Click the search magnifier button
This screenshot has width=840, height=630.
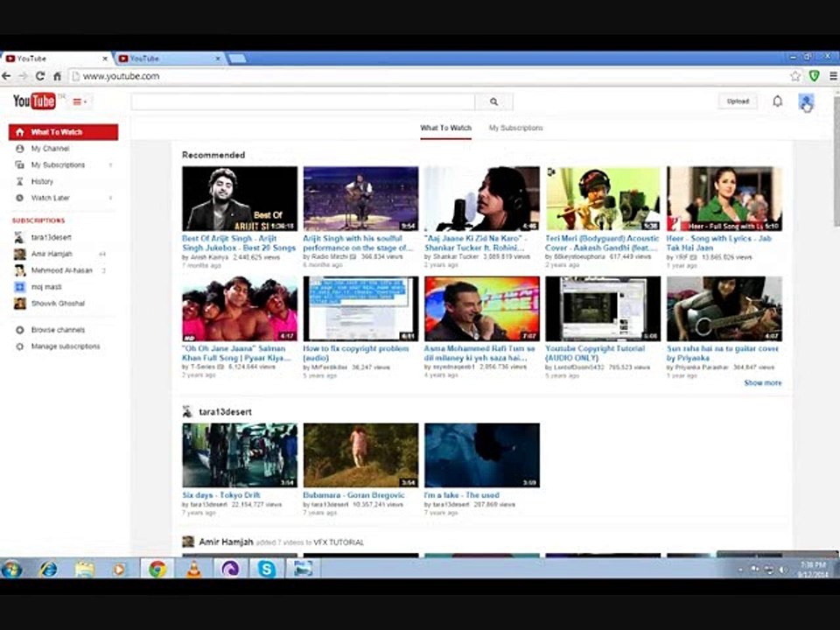coord(493,101)
